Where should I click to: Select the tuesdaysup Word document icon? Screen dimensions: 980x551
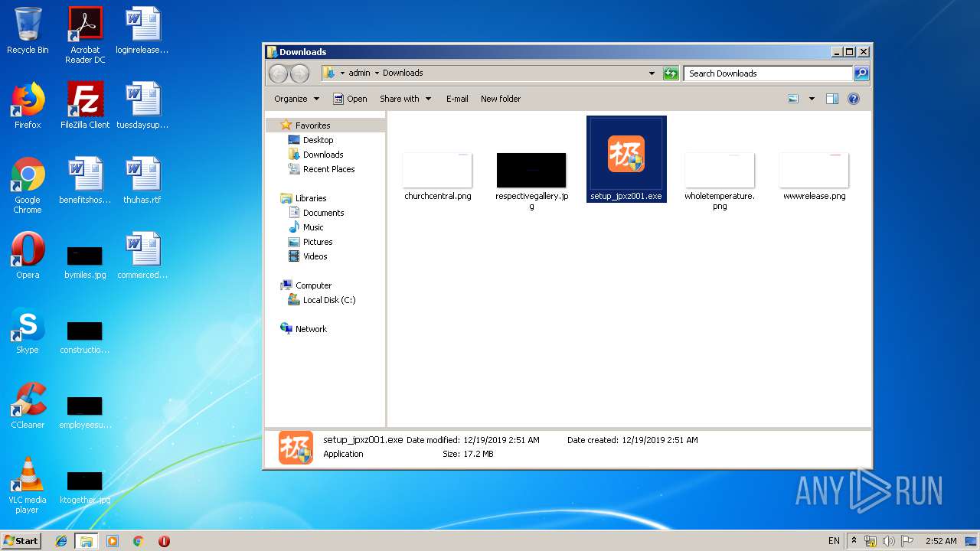pos(142,106)
